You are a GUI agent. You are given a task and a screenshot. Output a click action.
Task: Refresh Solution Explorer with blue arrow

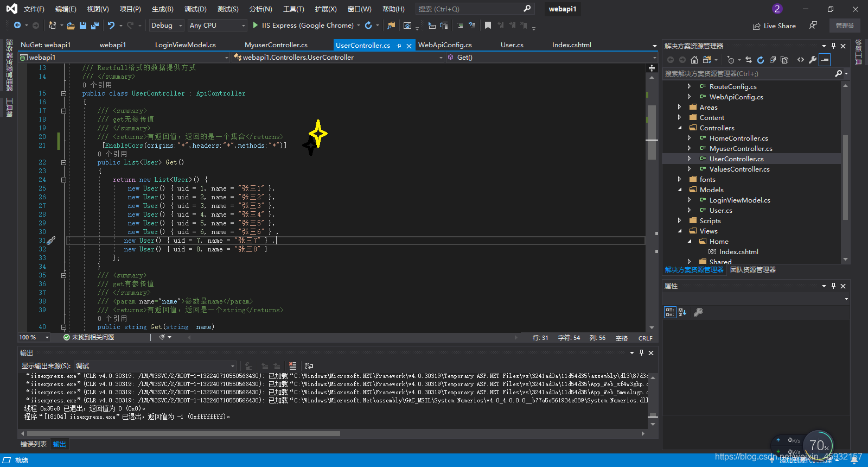761,60
